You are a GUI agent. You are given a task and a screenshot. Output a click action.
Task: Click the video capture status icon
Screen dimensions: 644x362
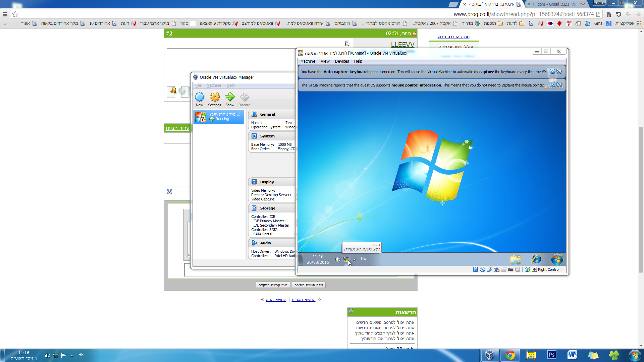[511, 269]
